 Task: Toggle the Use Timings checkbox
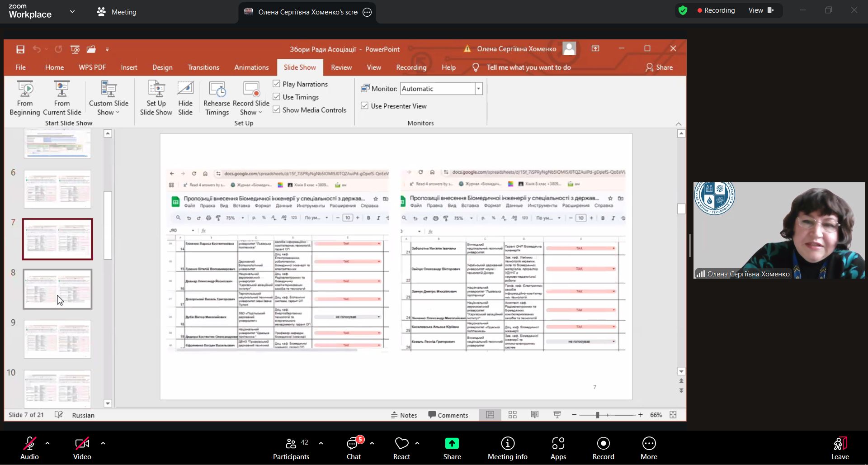(x=277, y=97)
